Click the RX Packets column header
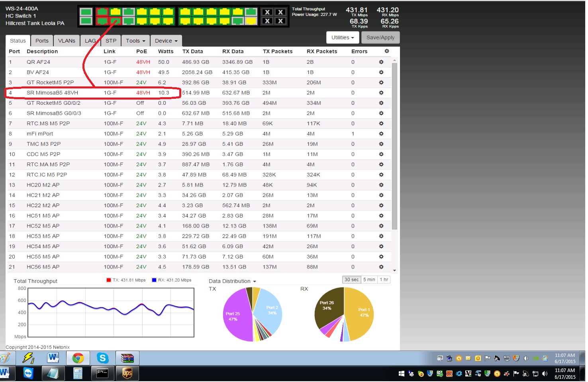The image size is (588, 382). (322, 51)
